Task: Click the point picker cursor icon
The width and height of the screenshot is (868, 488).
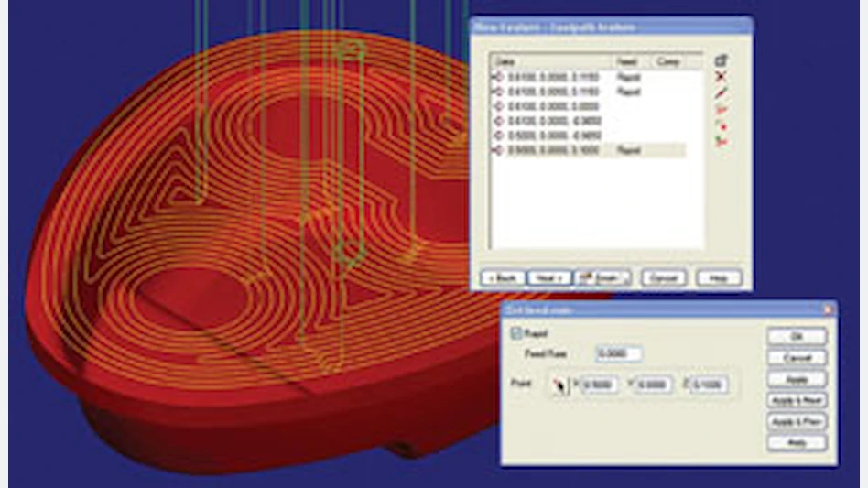Action: tap(558, 385)
